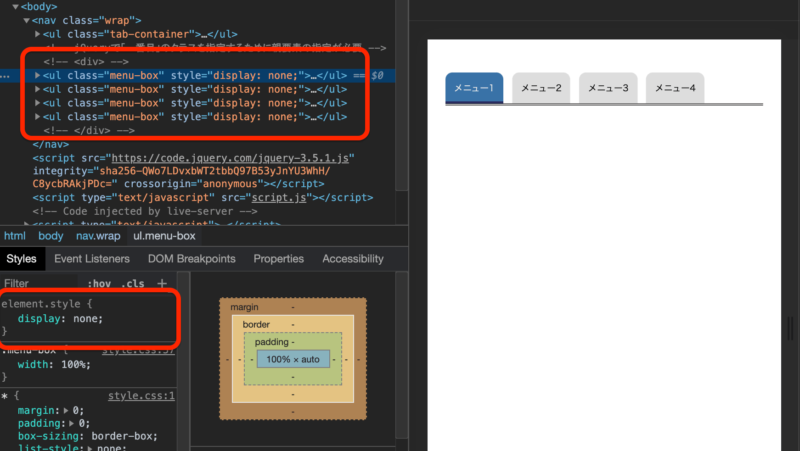800x451 pixels.
Task: Expand the second ul menu-box element
Action: 37,89
